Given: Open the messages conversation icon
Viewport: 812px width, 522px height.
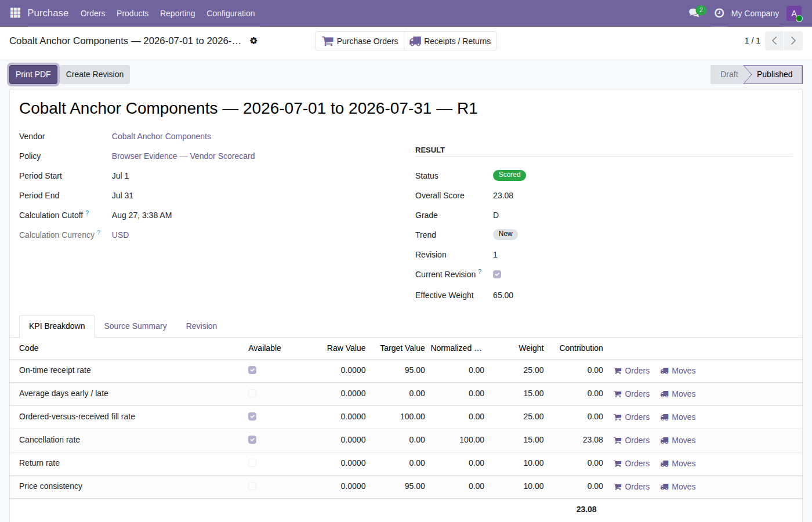Looking at the screenshot, I should coord(694,13).
